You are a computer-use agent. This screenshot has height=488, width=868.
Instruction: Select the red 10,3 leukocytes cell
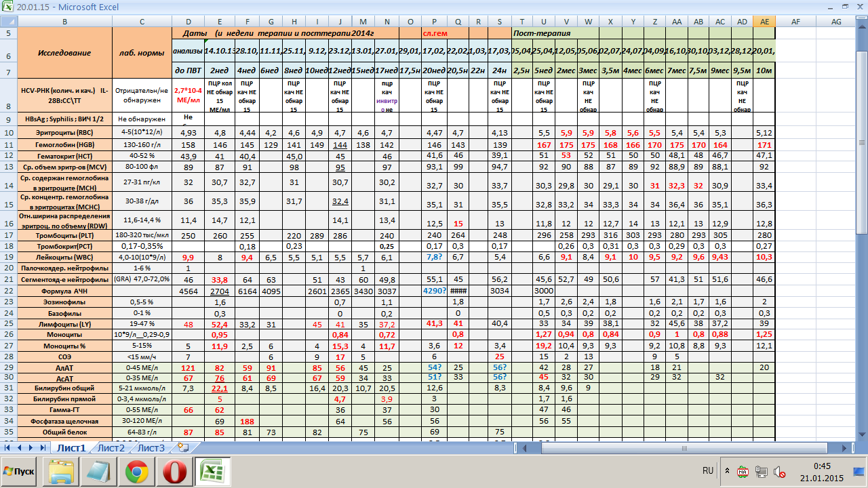[764, 258]
